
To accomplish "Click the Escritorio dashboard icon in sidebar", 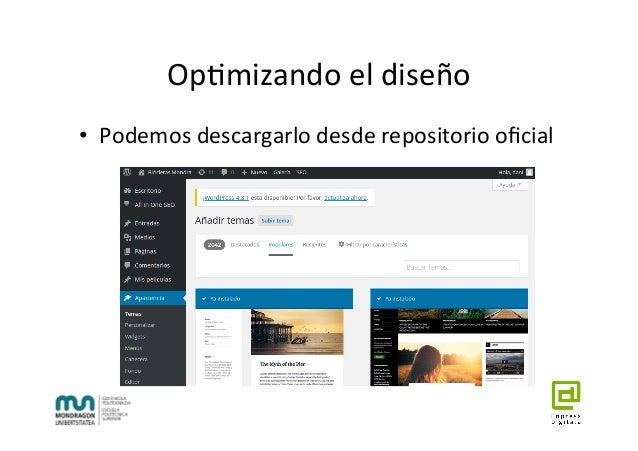I will [127, 190].
